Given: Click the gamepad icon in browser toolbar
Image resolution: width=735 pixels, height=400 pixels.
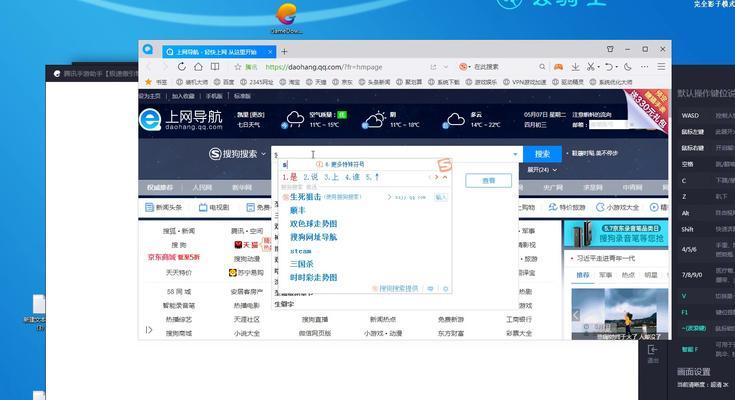Looking at the screenshot, I should (x=558, y=67).
